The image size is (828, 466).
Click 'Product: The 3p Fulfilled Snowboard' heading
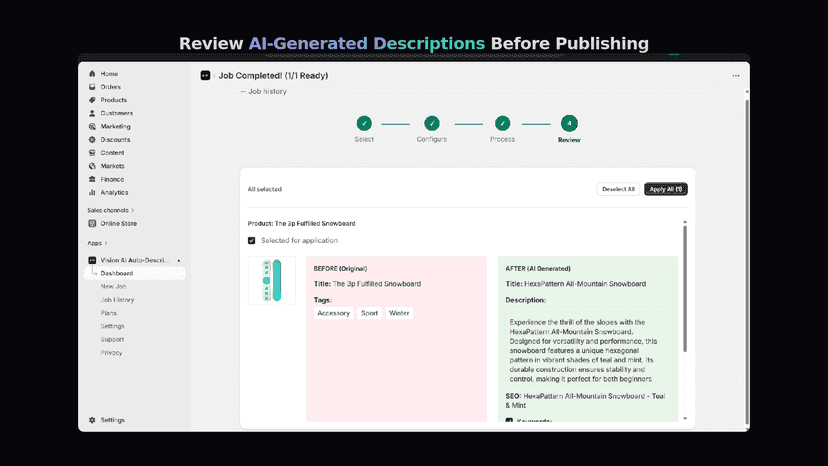tap(302, 223)
